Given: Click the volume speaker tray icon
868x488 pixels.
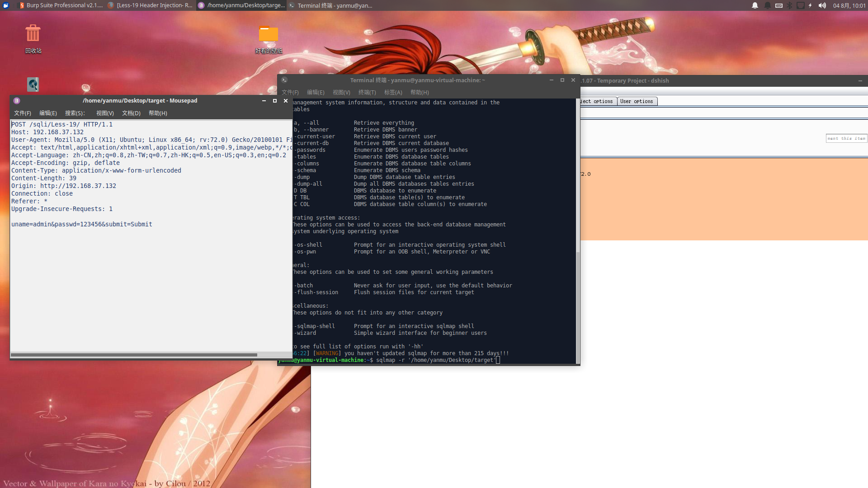Looking at the screenshot, I should (822, 5).
